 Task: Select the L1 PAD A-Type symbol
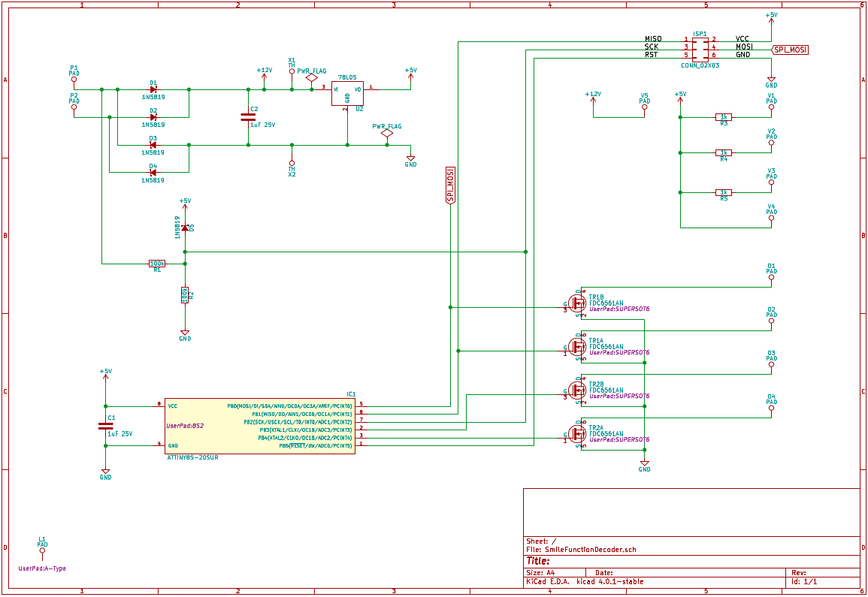point(42,550)
